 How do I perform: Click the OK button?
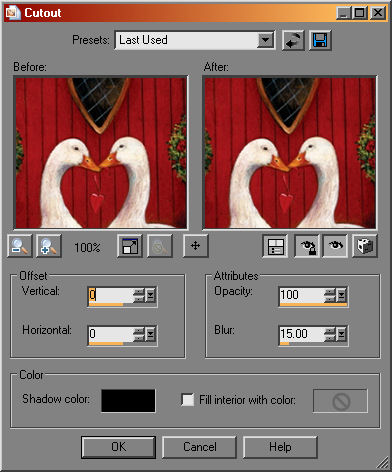pyautogui.click(x=119, y=447)
